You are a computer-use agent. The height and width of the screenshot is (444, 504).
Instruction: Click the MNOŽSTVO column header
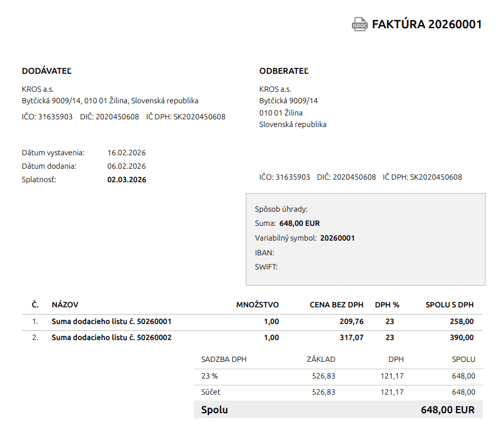(x=257, y=305)
